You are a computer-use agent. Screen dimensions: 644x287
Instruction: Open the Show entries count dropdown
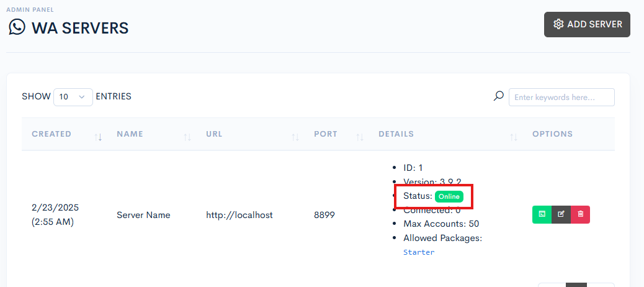pyautogui.click(x=73, y=97)
